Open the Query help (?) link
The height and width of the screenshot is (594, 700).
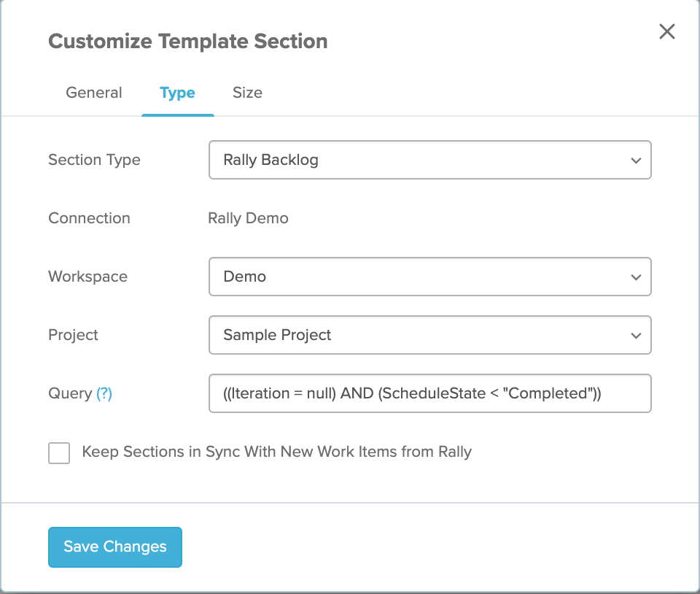pyautogui.click(x=104, y=393)
